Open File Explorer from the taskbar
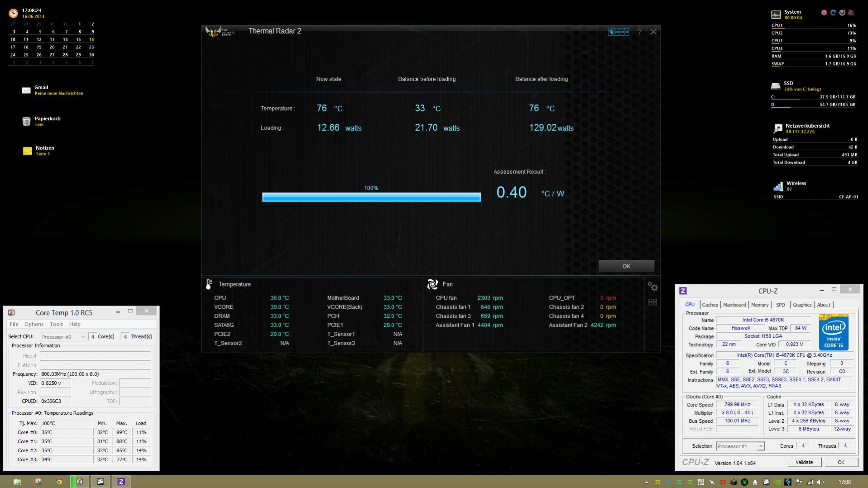The width and height of the screenshot is (868, 488). (x=17, y=482)
